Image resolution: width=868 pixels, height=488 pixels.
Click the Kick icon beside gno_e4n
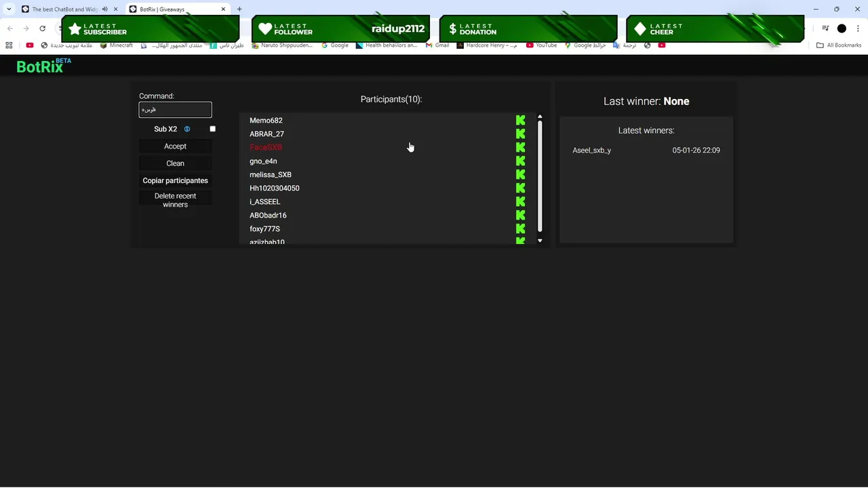click(x=520, y=161)
